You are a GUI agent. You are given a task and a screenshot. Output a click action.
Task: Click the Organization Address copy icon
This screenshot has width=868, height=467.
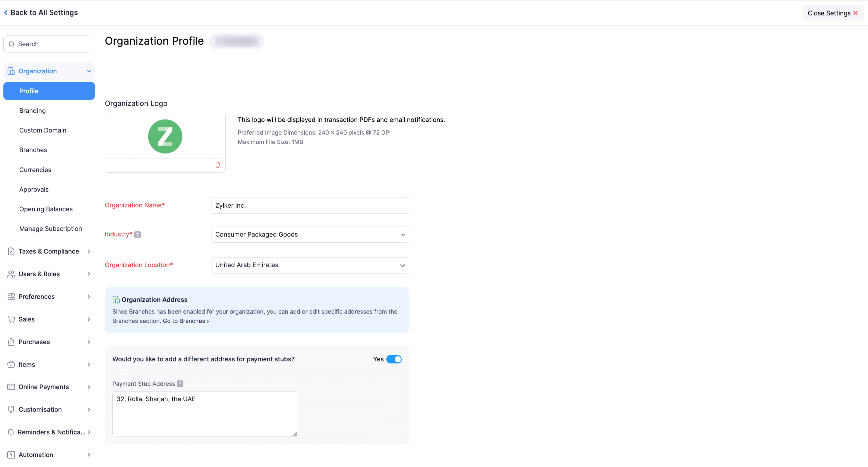[116, 299]
